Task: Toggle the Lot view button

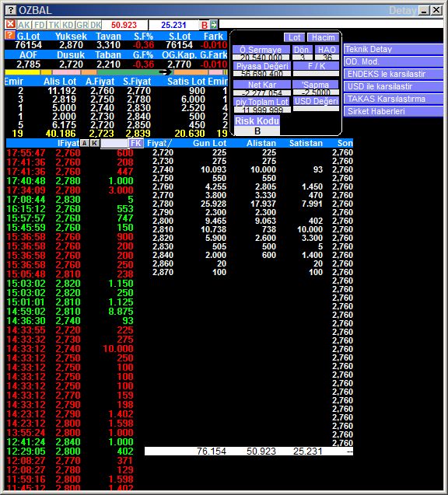Action: coord(294,37)
